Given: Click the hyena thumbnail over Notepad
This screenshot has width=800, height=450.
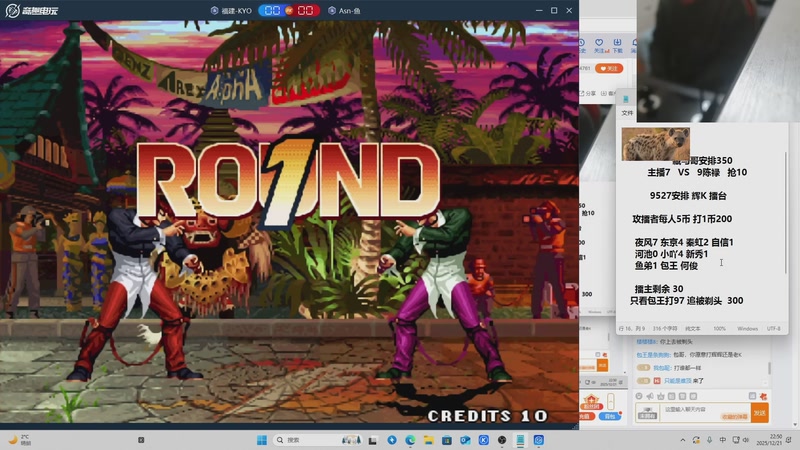Looking at the screenshot, I should [x=656, y=144].
